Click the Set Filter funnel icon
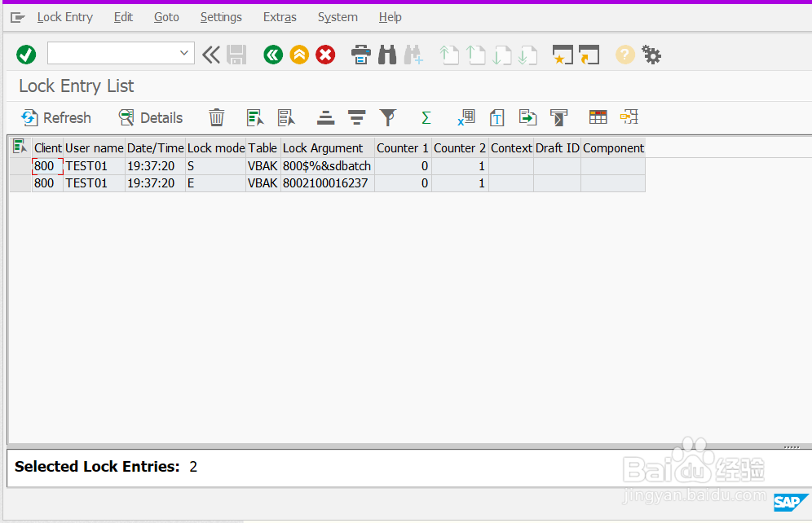 (x=387, y=117)
